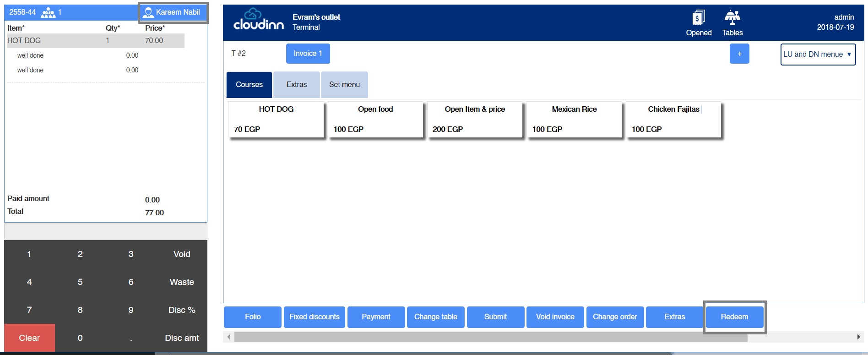Click the Redeem button

point(734,317)
